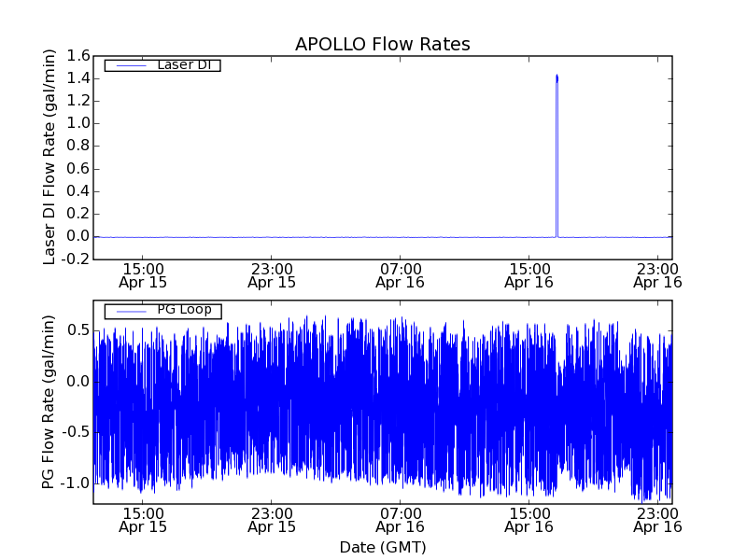747x560 pixels.
Task: Click top plot 07:00 Apr 16 label
Action: 401,276
